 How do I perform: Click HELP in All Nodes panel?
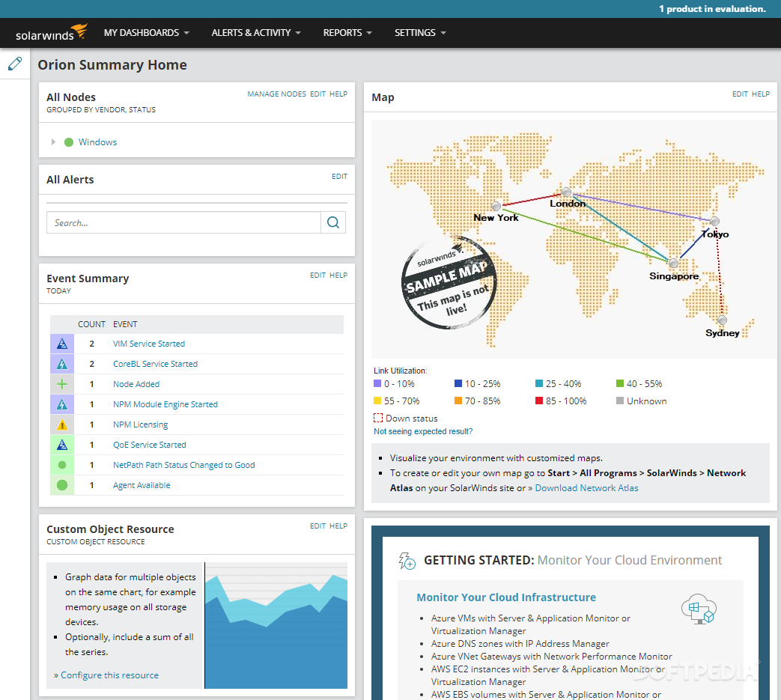338,94
